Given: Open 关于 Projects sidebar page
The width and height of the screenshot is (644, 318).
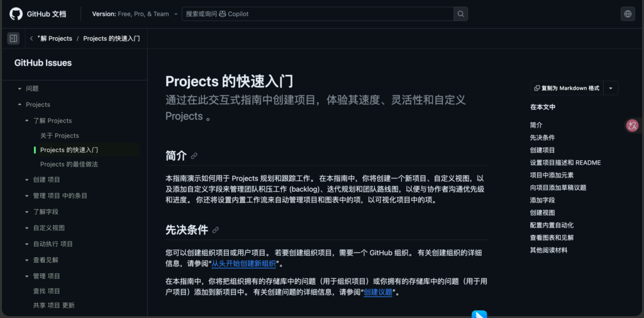Looking at the screenshot, I should (60, 136).
